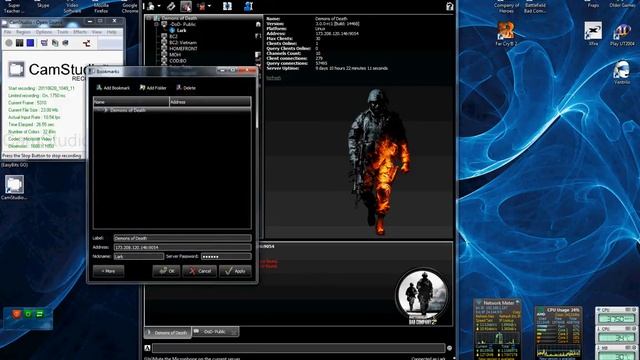Open the CamStudio Help menu
This screenshot has width=640, height=360.
tap(111, 32)
